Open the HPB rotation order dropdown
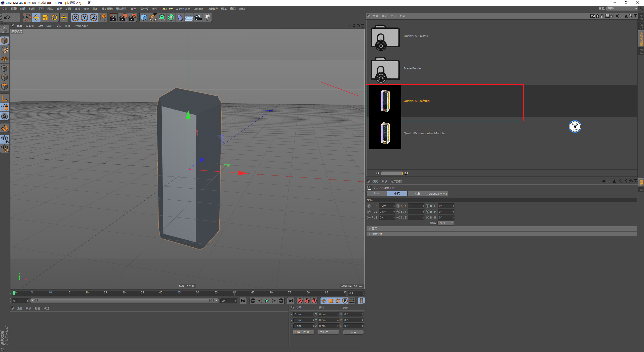The image size is (644, 352). click(446, 223)
